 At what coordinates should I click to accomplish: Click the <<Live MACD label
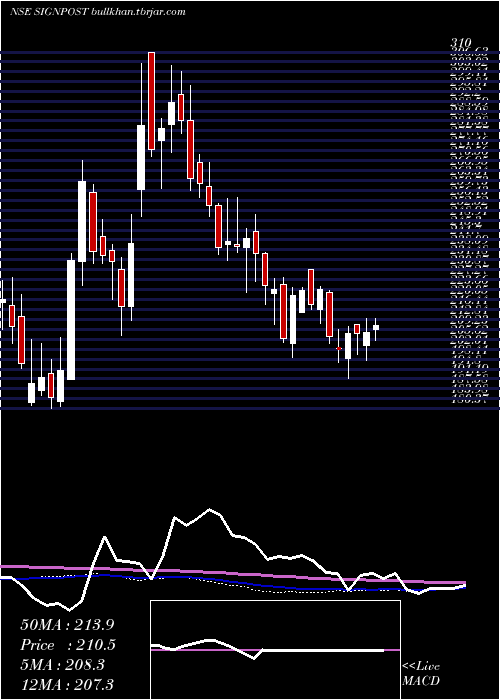[x=421, y=674]
